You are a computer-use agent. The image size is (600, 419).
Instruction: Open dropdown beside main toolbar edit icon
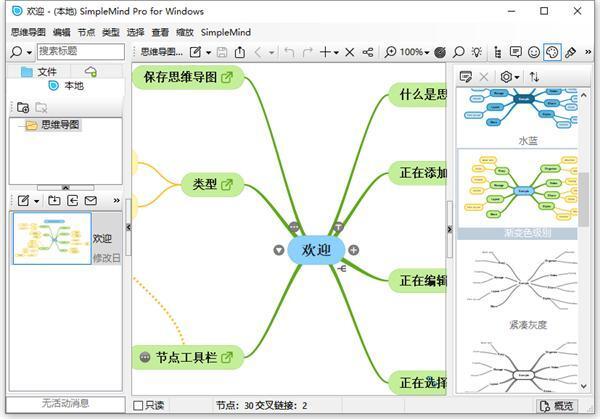click(209, 52)
